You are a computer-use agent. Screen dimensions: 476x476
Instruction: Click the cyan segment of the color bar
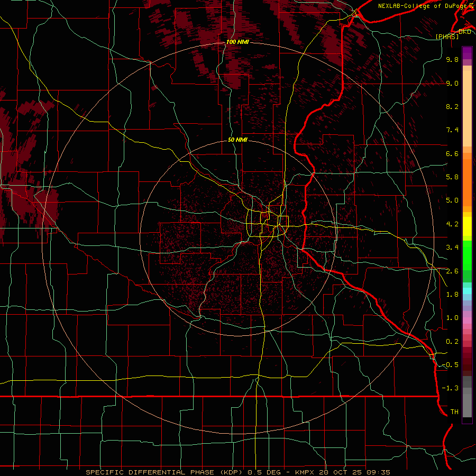[x=467, y=291]
